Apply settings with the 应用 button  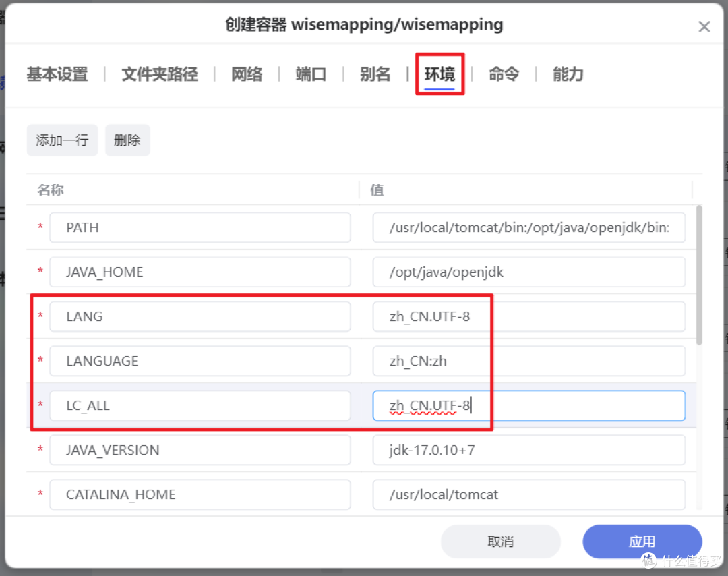tap(642, 541)
